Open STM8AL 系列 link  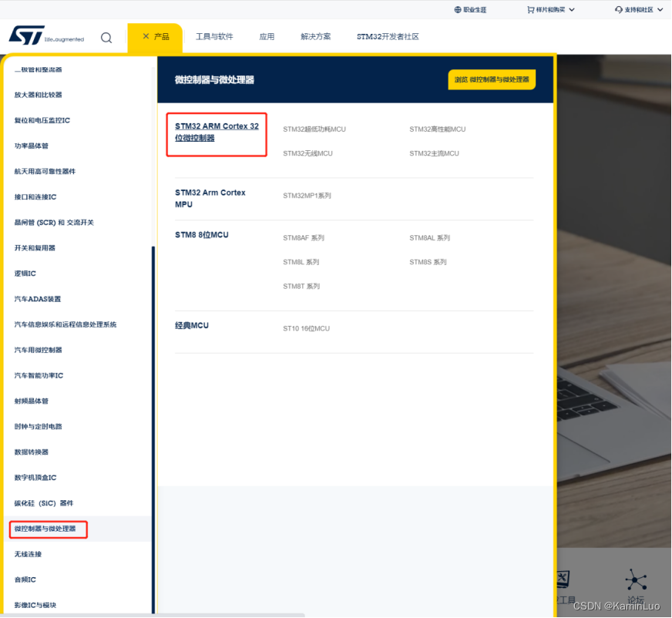coord(429,238)
